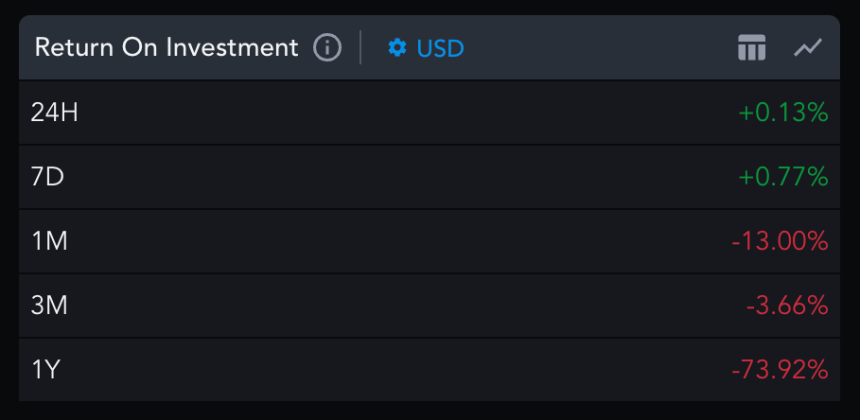Click the vertical divider beside the info icon
The image size is (860, 420).
tap(360, 48)
